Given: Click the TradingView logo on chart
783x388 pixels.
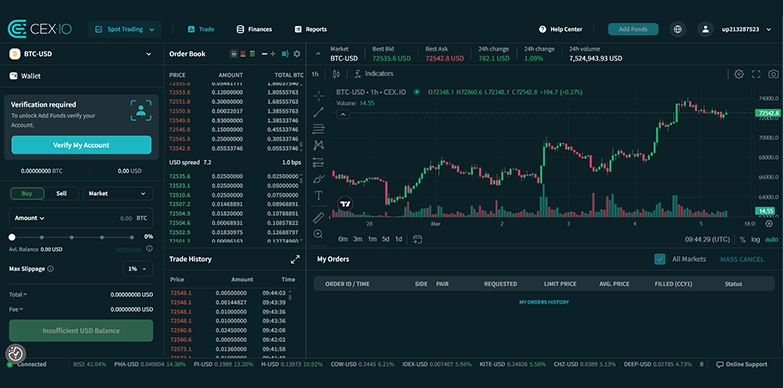Looking at the screenshot, I should [345, 203].
